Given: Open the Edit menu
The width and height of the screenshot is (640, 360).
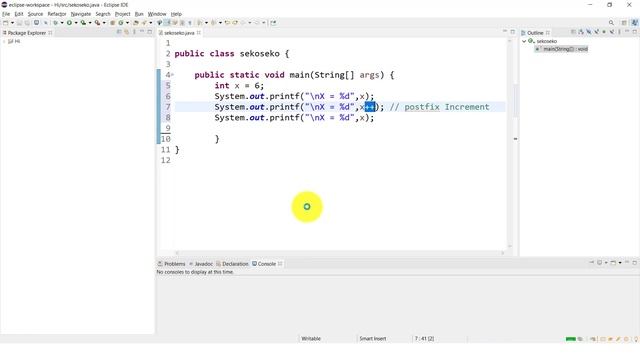Looking at the screenshot, I should (19, 14).
